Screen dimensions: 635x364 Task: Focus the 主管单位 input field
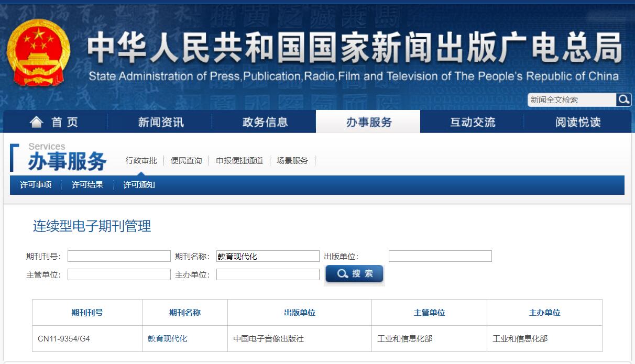[119, 274]
